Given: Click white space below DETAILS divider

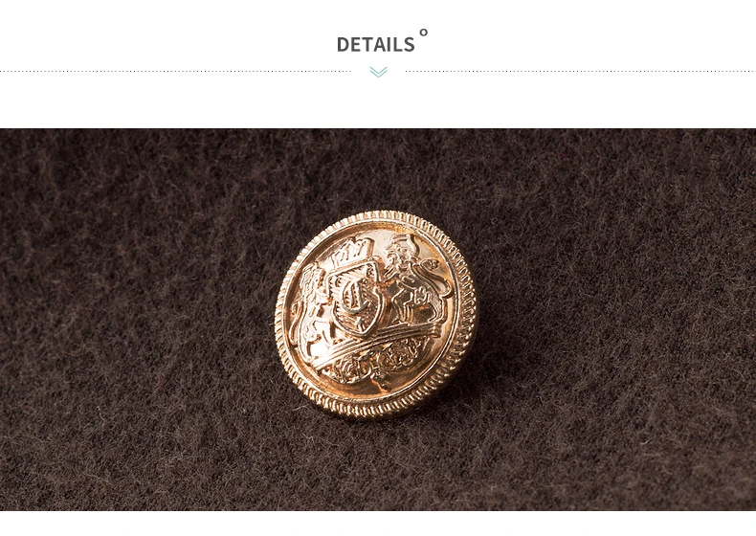Looking at the screenshot, I should point(378,102).
